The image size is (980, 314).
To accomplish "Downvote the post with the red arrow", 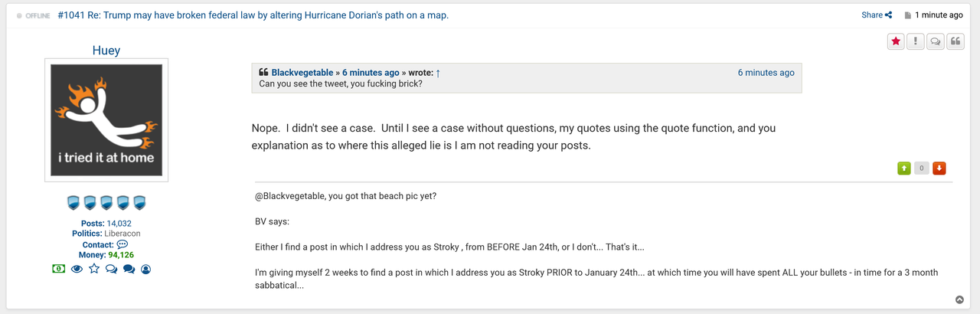I will [x=939, y=168].
